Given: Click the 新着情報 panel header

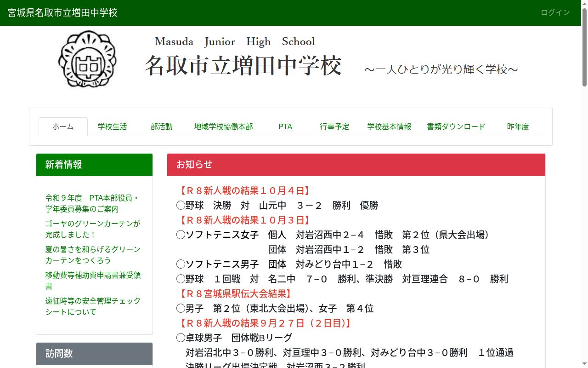Looking at the screenshot, I should (x=94, y=165).
